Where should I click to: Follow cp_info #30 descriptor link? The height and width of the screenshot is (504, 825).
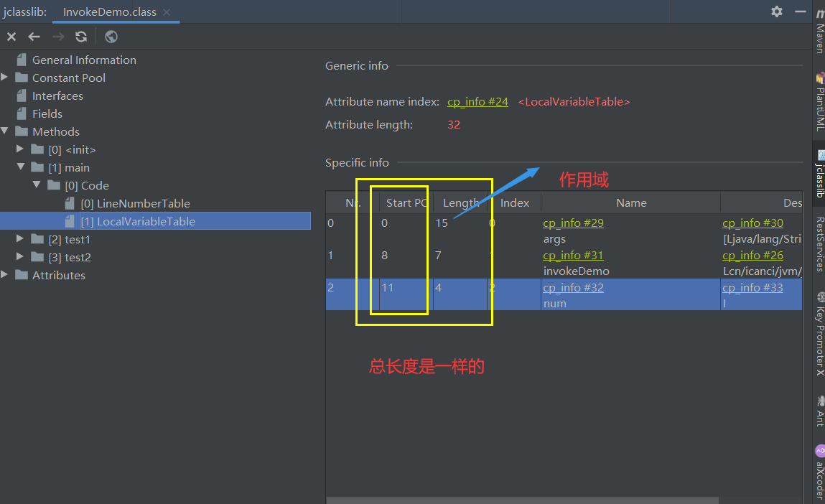point(752,223)
